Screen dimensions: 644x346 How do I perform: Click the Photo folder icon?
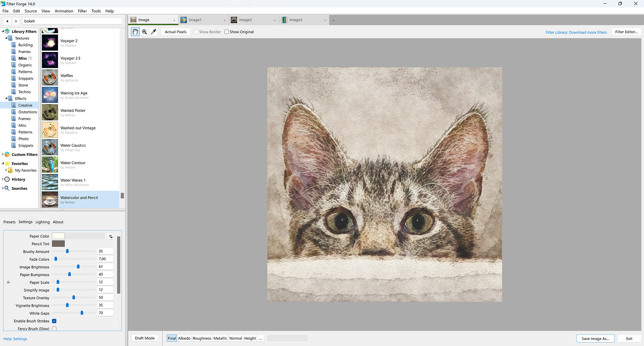click(14, 139)
